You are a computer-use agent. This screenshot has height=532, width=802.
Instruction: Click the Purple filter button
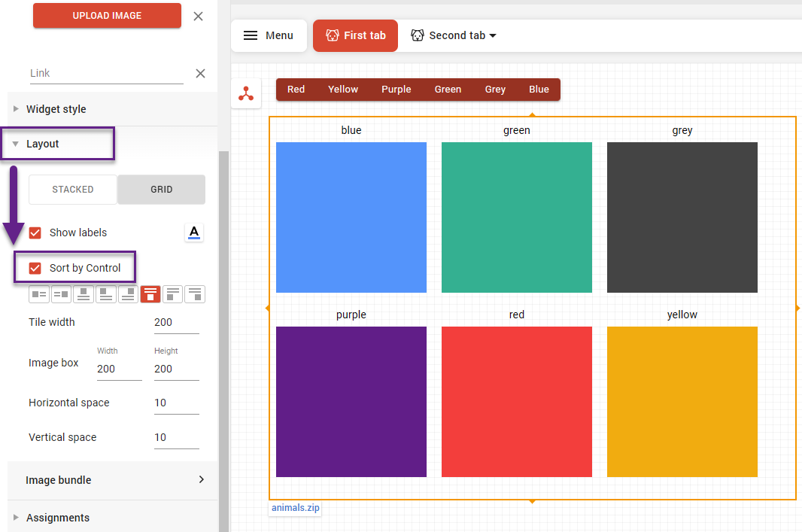click(396, 90)
